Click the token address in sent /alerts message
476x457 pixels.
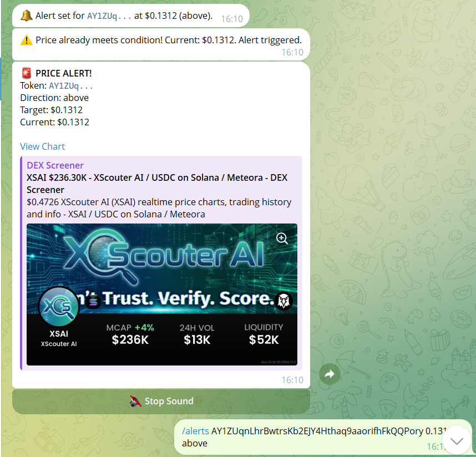317,431
